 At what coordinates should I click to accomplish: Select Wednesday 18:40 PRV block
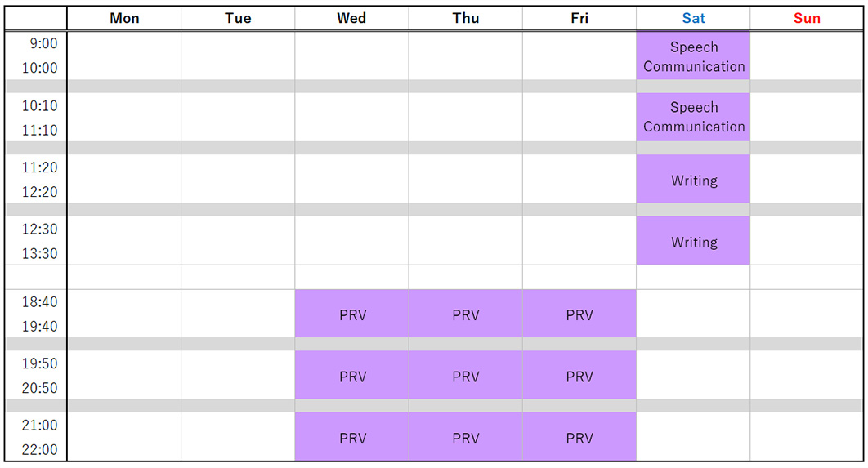[x=352, y=314]
